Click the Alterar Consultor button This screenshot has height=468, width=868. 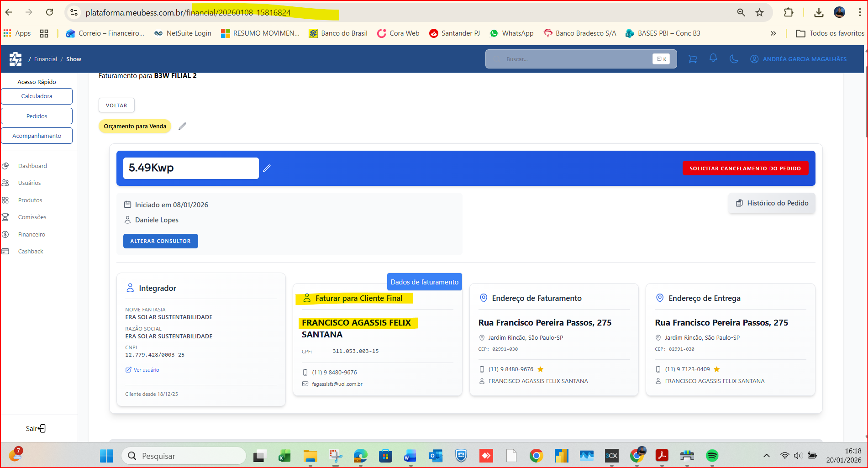tap(160, 241)
